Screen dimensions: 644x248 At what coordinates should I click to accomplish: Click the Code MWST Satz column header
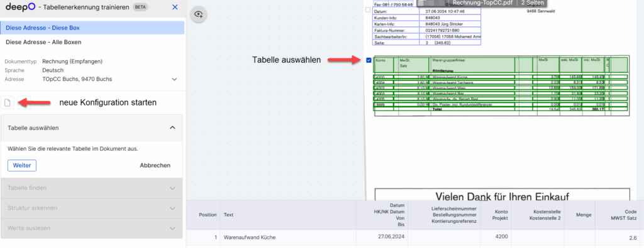click(x=621, y=215)
